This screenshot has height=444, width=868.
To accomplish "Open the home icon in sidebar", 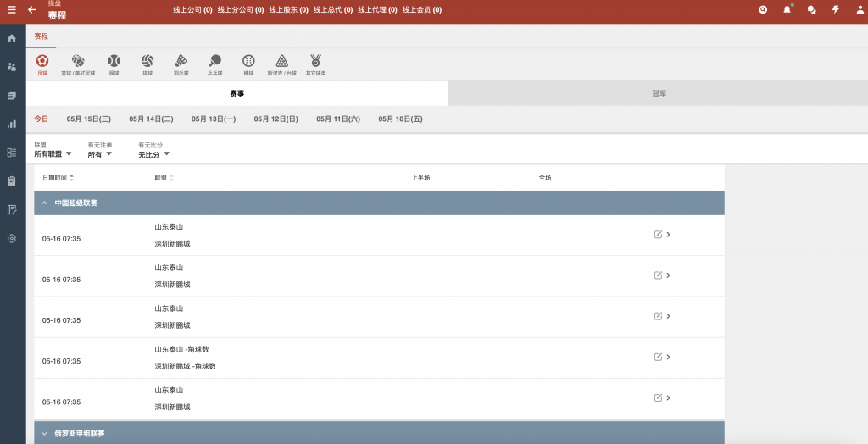I will [x=12, y=39].
